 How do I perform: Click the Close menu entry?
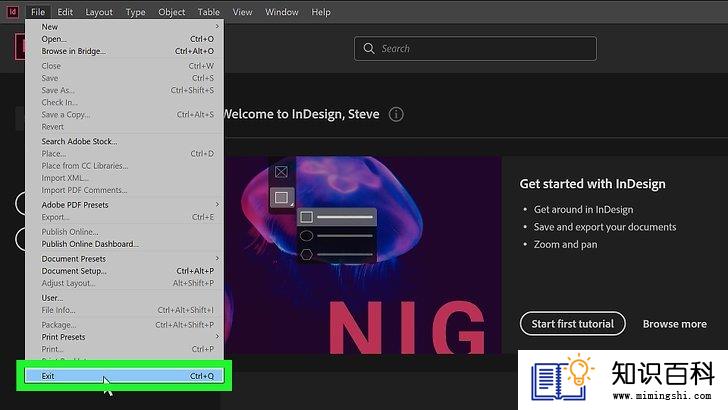[124, 66]
